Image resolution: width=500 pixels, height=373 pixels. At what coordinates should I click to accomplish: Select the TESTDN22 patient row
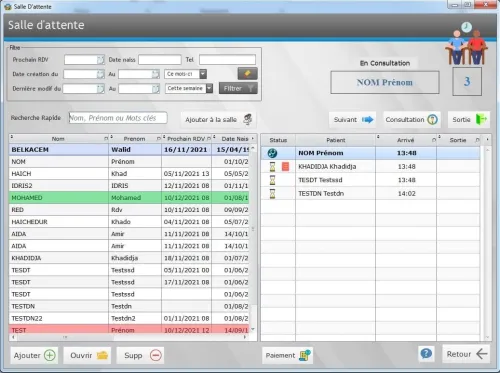[129, 318]
